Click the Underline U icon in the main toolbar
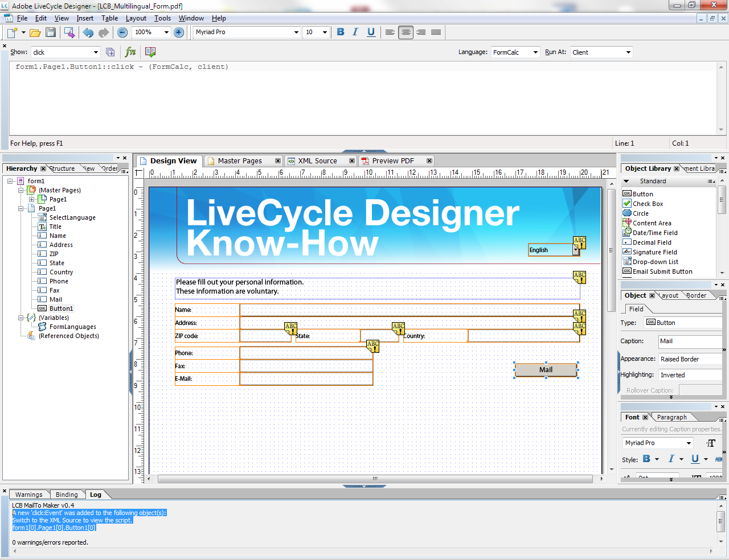729x560 pixels. [x=371, y=32]
